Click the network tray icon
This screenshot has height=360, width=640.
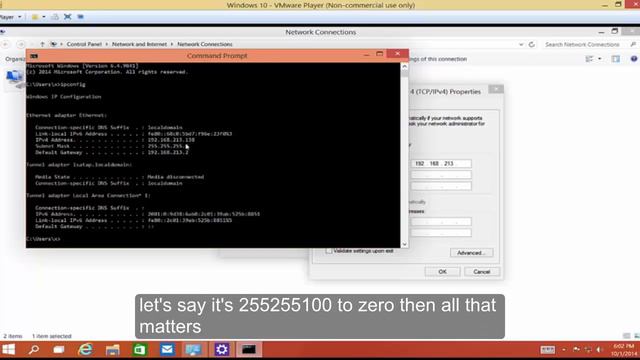pos(588,350)
